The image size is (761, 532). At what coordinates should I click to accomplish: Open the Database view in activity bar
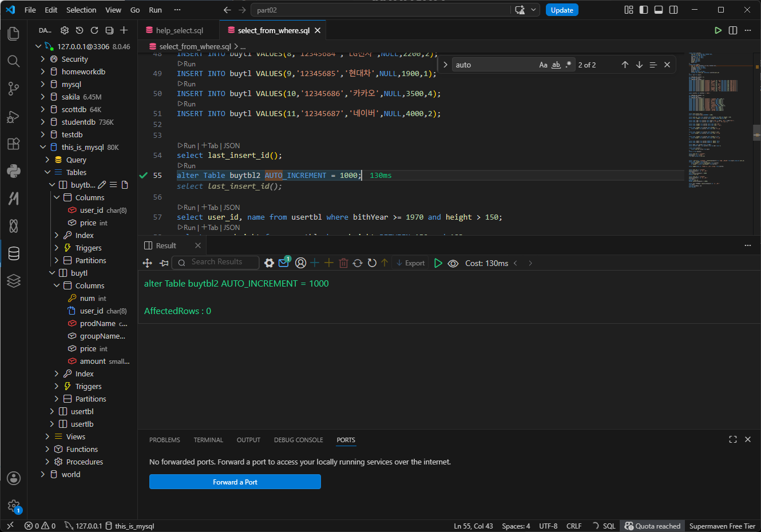click(14, 253)
